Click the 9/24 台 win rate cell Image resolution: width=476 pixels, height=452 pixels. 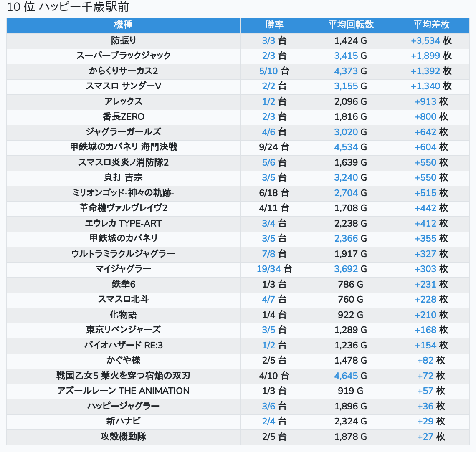[x=274, y=147]
